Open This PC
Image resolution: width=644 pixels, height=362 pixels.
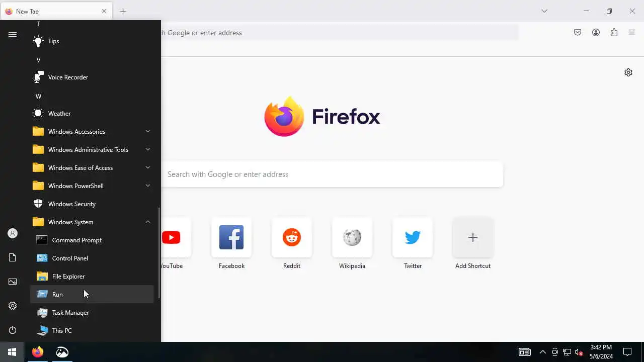click(x=92, y=331)
